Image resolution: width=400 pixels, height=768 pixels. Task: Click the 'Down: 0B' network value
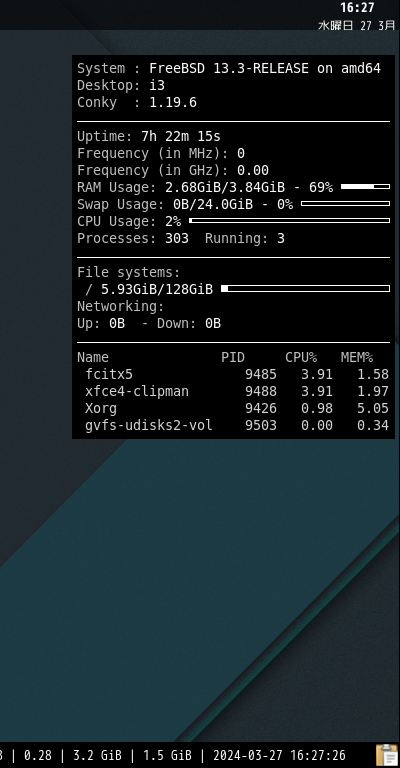(x=189, y=323)
